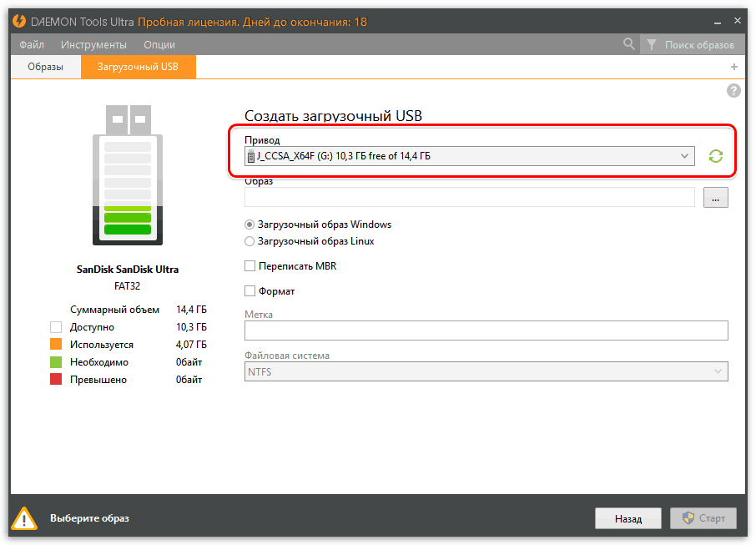Screen dimensions: 756x545
Task: Click the Метка label input field
Action: (486, 331)
